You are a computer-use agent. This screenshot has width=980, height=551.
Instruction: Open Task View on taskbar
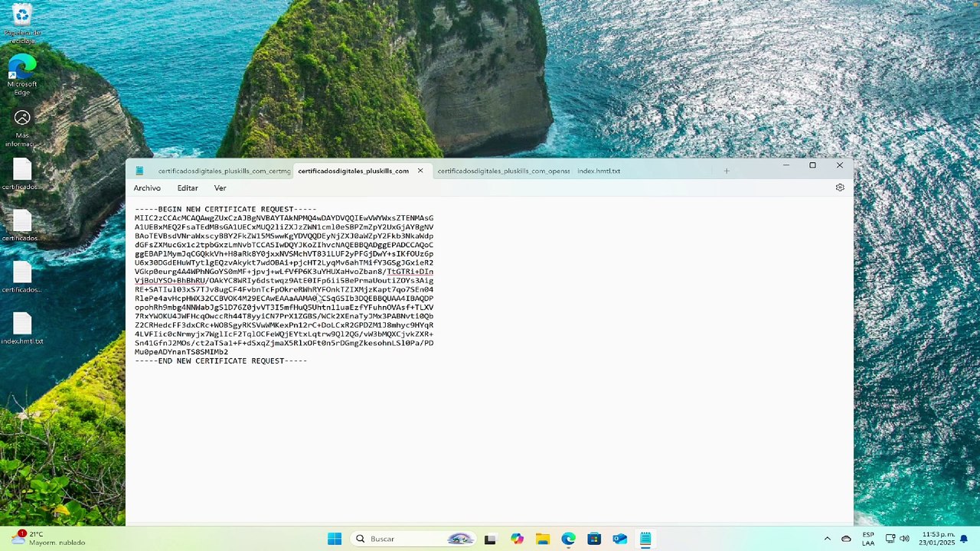[x=490, y=539]
